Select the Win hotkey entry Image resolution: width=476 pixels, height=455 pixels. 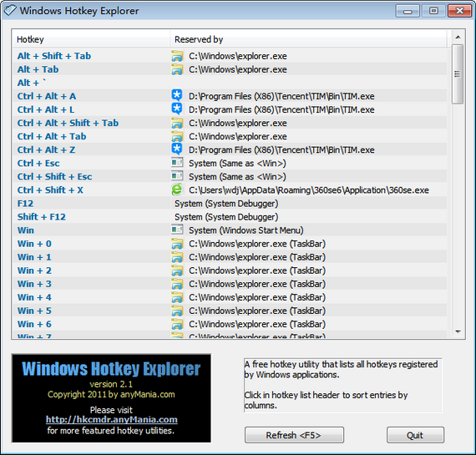[x=26, y=230]
